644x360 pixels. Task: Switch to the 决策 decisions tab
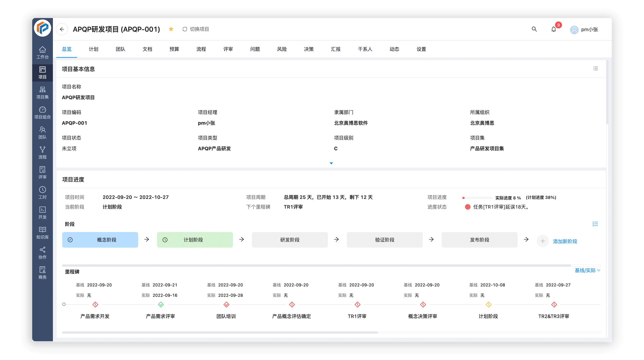309,49
